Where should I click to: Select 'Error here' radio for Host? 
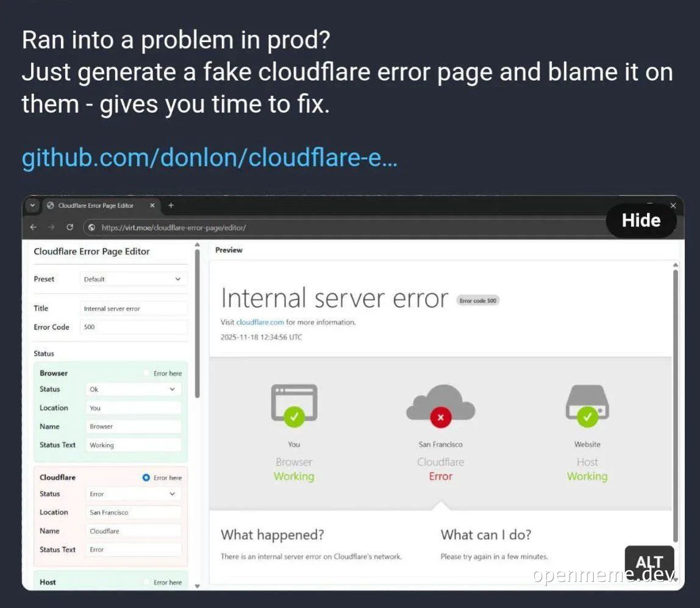click(x=146, y=582)
